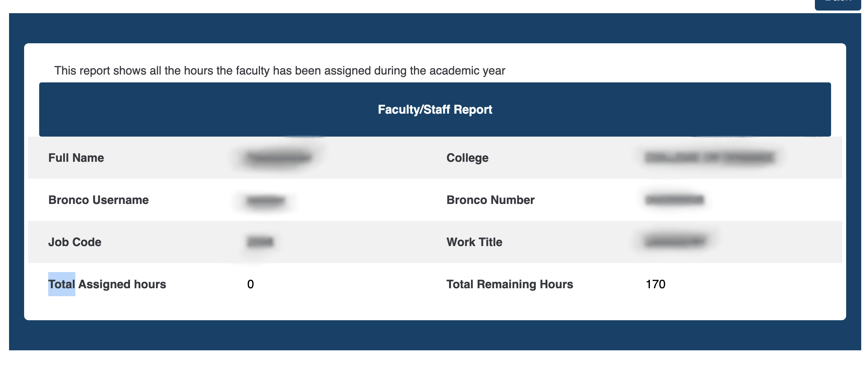Select the Job Code label
Image resolution: width=868 pixels, height=365 pixels.
pyautogui.click(x=75, y=242)
